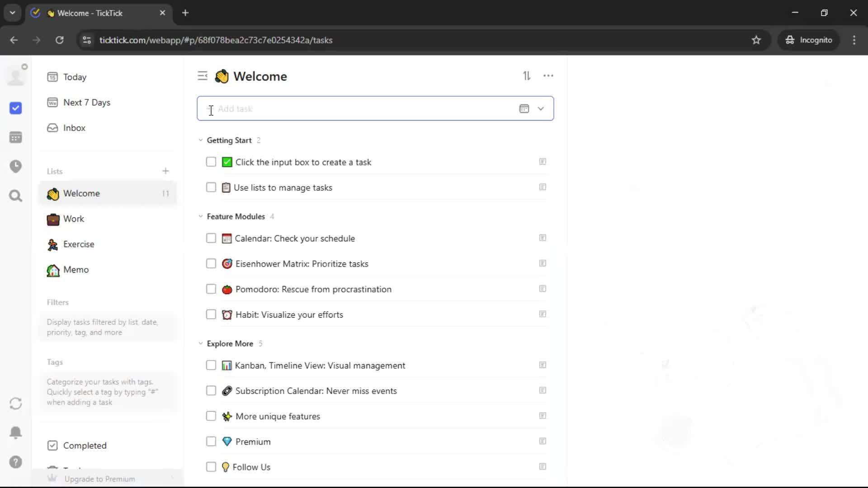This screenshot has width=868, height=488.
Task: Open the date picker icon in Add task
Action: (524, 108)
